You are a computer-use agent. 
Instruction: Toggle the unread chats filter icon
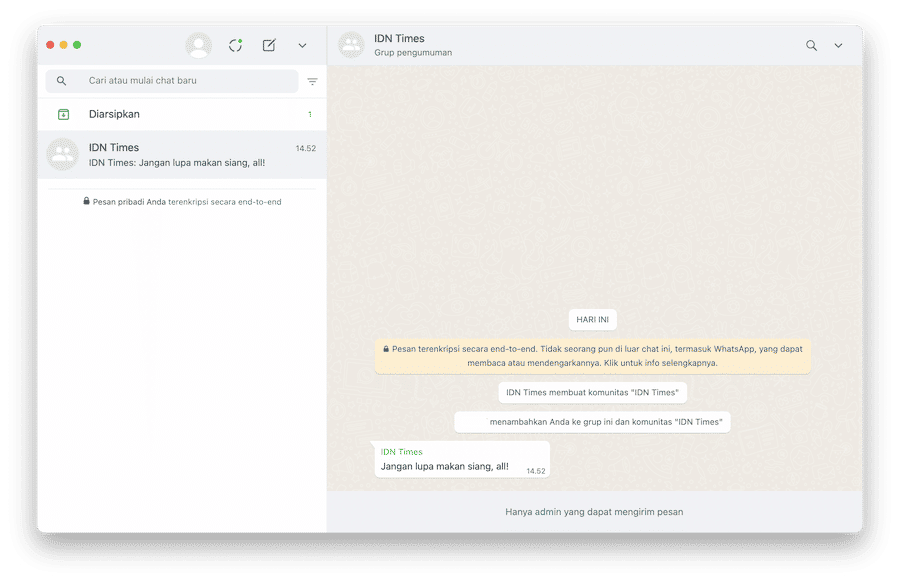[x=312, y=82]
